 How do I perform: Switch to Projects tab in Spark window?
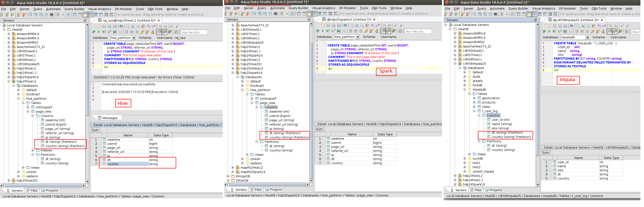(274, 190)
